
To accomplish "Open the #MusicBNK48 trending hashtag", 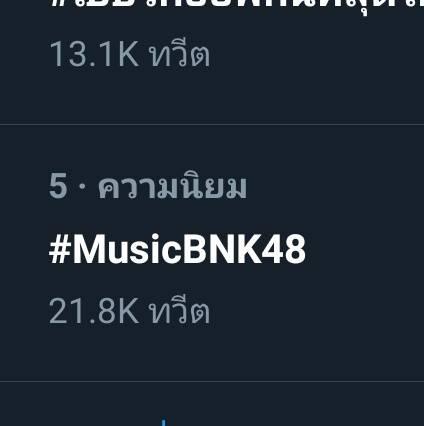I will [177, 250].
